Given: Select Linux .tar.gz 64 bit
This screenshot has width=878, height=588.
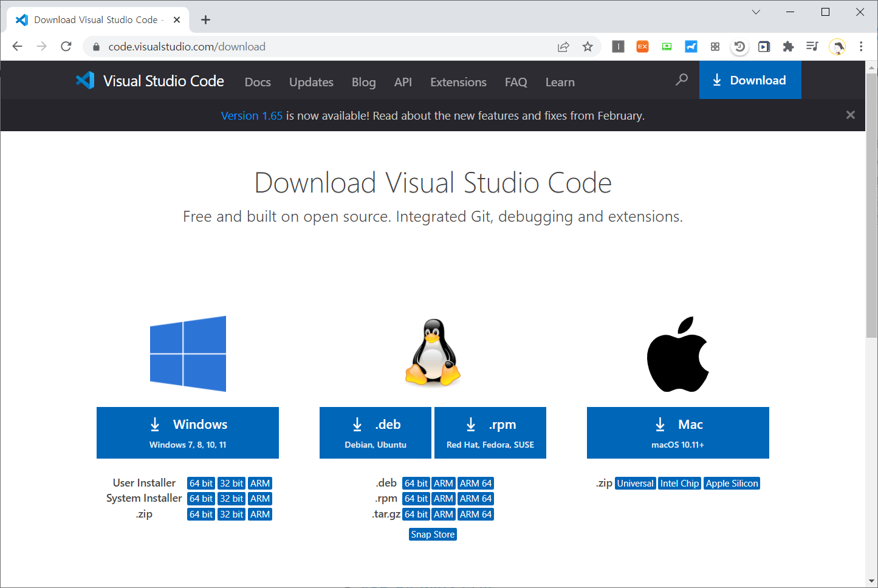Looking at the screenshot, I should [416, 514].
